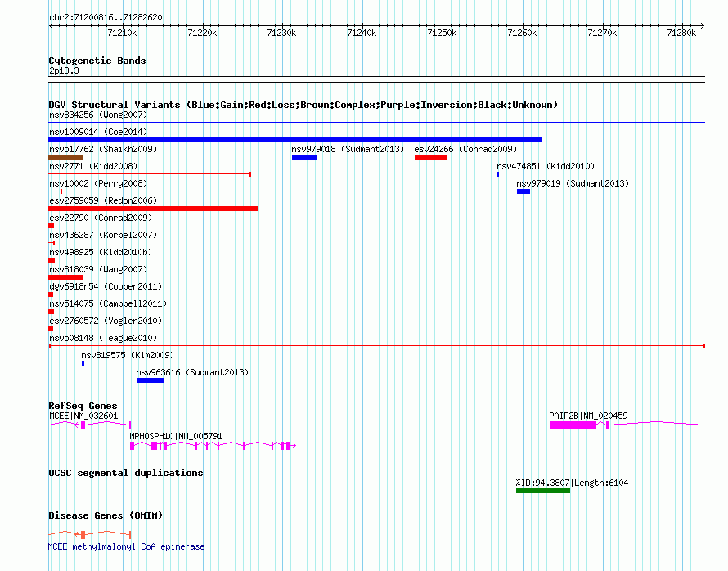Click the MPHOSPH10|NM_005791 gene label

176,436
